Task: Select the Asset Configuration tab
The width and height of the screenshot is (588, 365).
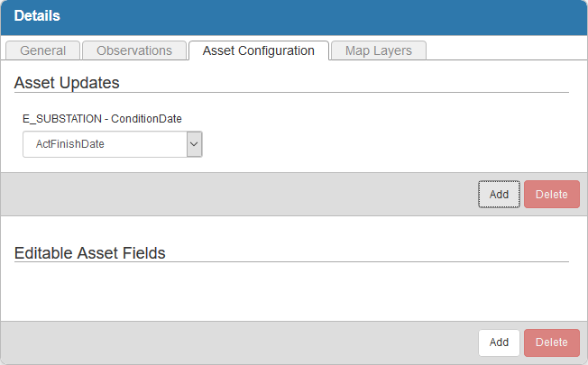Action: (x=259, y=50)
